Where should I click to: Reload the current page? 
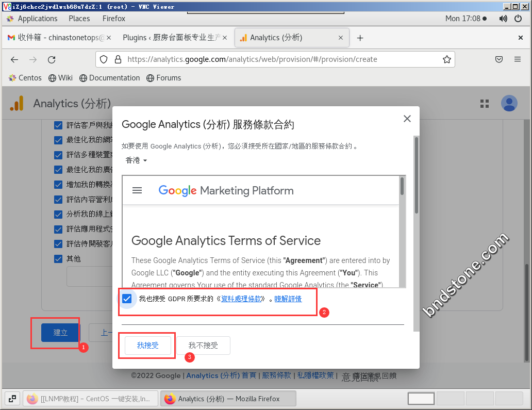click(x=52, y=60)
